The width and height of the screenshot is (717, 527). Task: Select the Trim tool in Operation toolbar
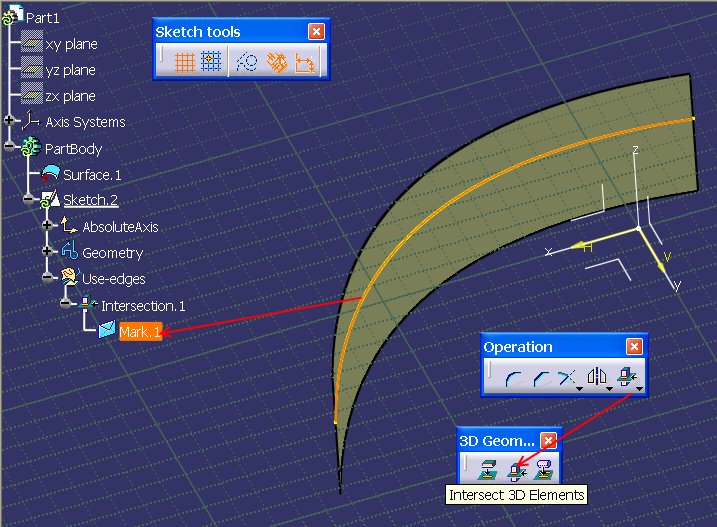pos(567,378)
